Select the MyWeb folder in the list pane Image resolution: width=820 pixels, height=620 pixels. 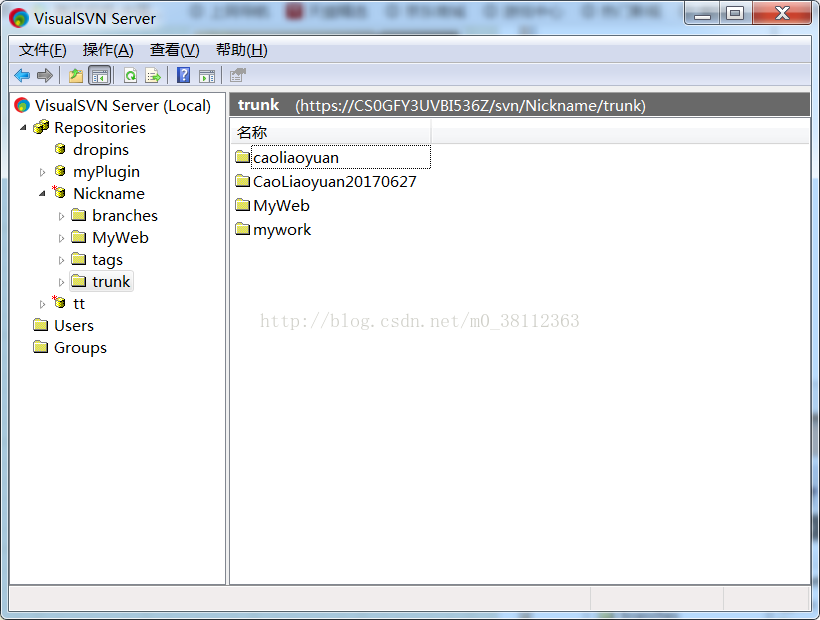click(281, 206)
